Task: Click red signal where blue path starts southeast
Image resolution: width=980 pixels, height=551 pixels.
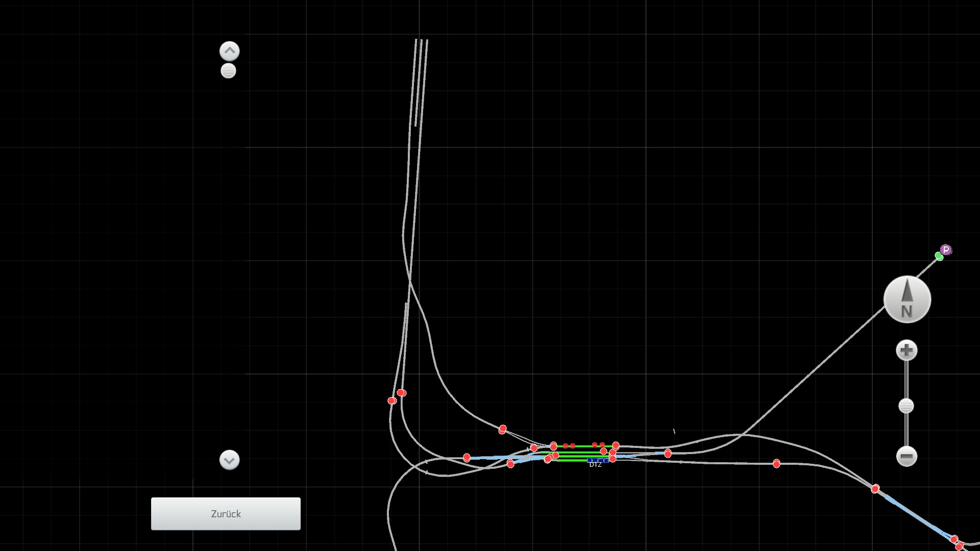Action: pyautogui.click(x=875, y=489)
